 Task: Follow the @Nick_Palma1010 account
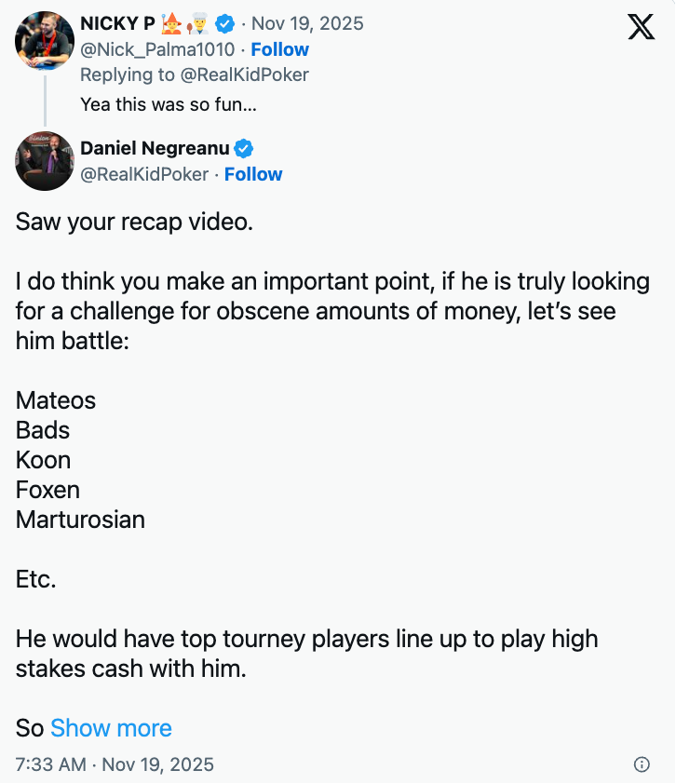click(279, 49)
